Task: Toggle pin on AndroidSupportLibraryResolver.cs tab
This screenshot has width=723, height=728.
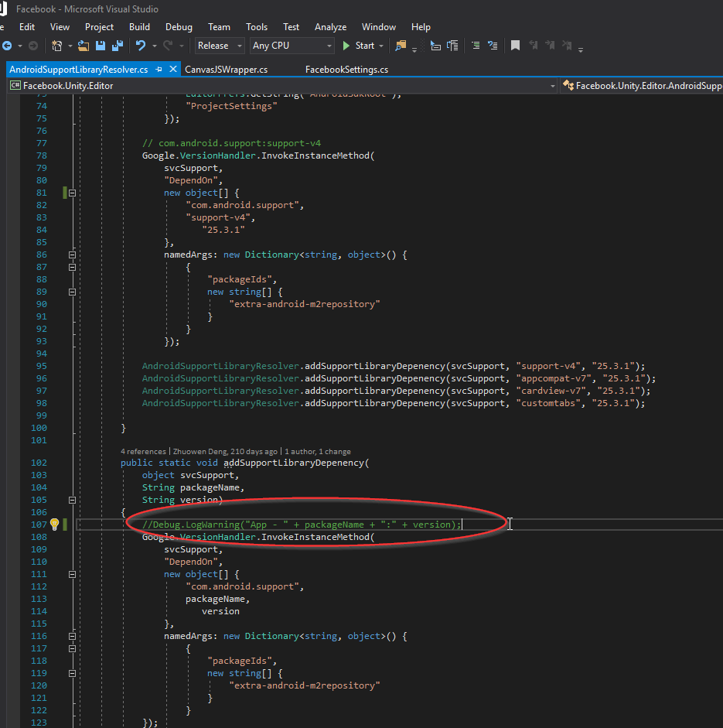Action: point(159,69)
